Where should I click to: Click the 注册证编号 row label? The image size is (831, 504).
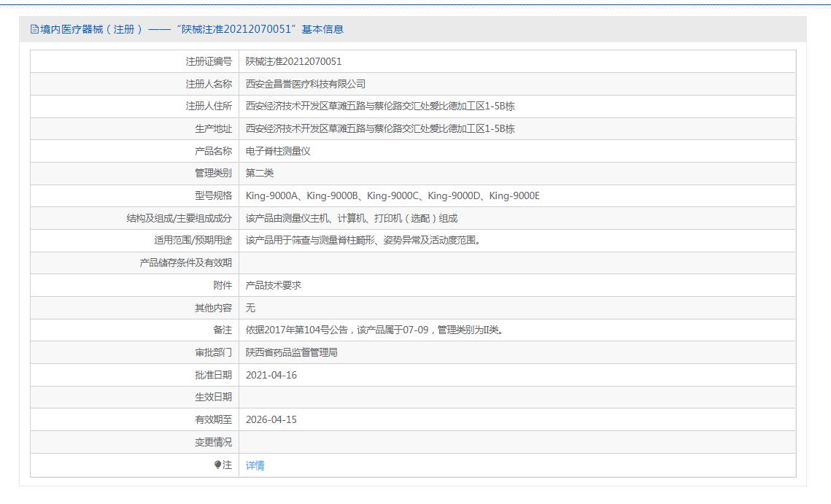[x=209, y=61]
